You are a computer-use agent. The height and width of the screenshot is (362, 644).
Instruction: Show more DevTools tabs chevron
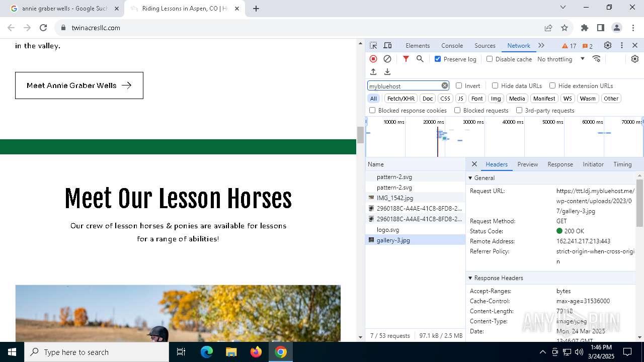tap(541, 45)
